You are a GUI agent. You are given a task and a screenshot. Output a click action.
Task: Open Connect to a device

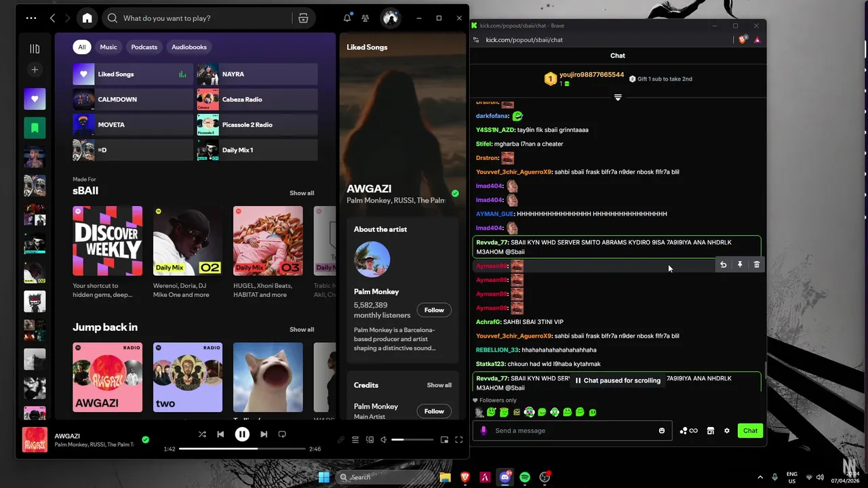(x=370, y=440)
